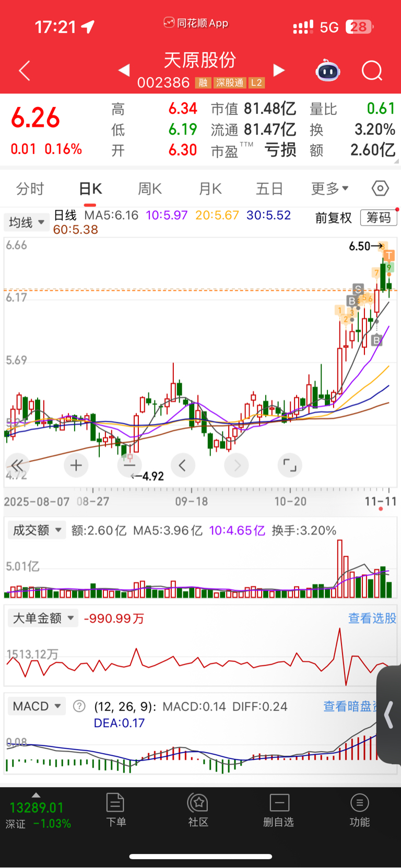Tap the stock code 002386

(163, 83)
